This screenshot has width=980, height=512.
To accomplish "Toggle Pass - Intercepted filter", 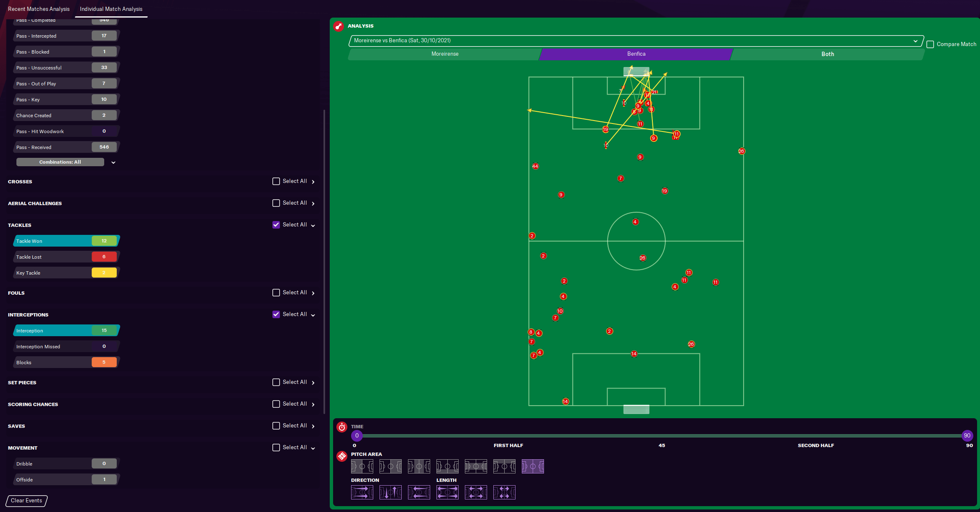I will (x=67, y=36).
